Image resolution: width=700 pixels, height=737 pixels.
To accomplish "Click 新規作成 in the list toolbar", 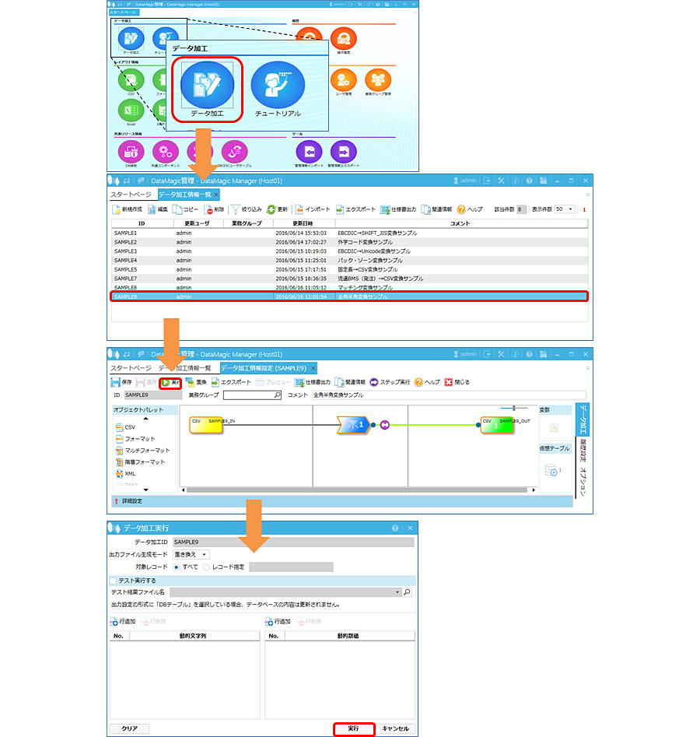I will pos(132,209).
